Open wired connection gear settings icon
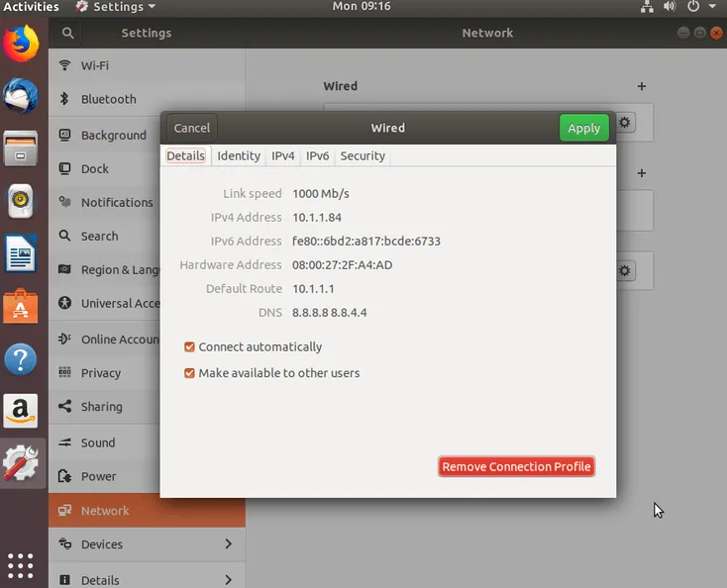727x588 pixels. pos(625,123)
